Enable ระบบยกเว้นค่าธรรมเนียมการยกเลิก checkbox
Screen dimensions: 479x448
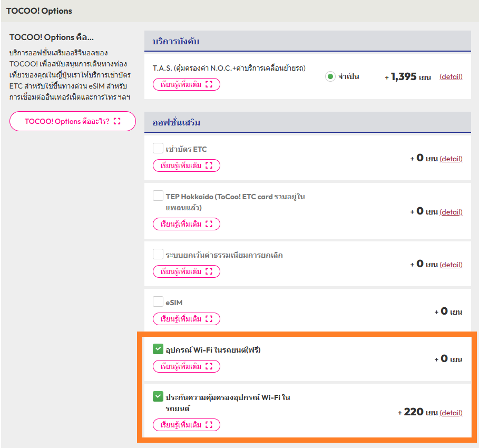(158, 254)
